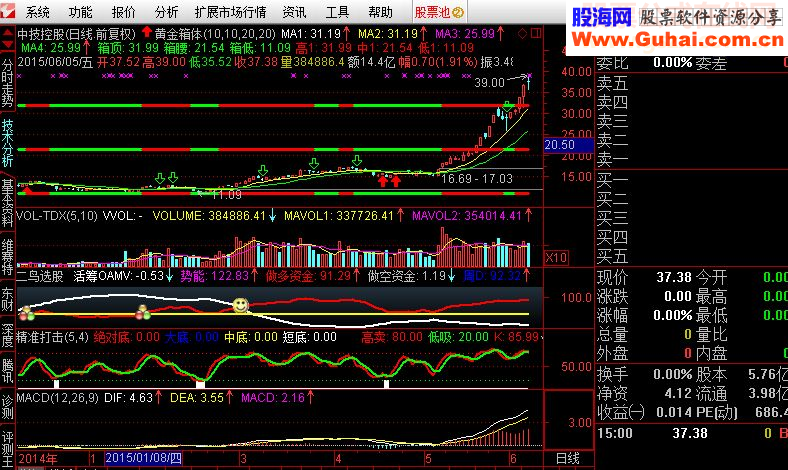Click the red app logo icon top-left
This screenshot has height=470, width=788.
coord(7,12)
